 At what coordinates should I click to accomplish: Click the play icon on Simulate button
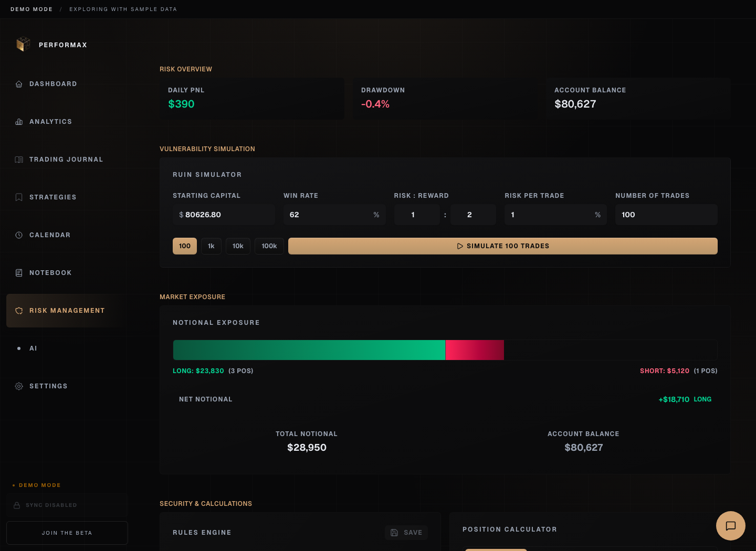(x=460, y=246)
